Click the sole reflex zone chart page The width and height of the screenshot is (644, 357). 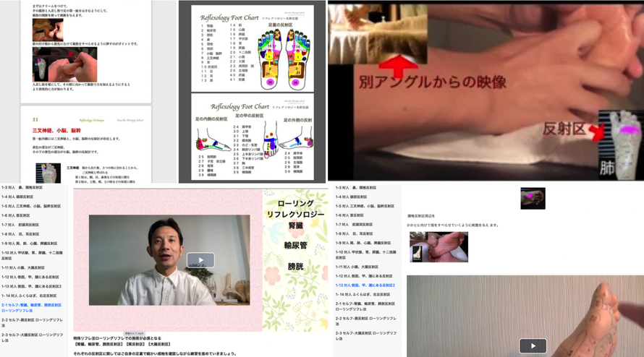253,48
